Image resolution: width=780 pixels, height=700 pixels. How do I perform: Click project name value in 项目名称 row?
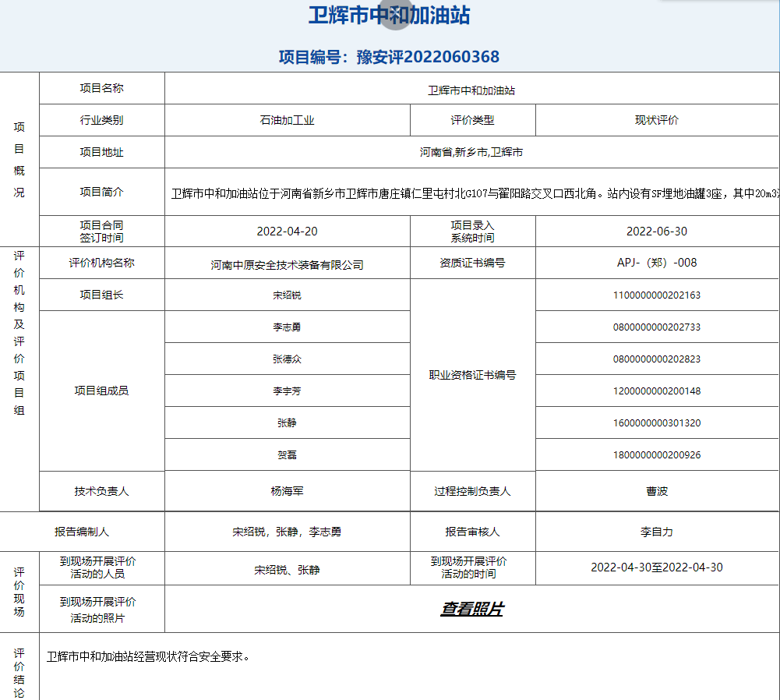pos(471,90)
